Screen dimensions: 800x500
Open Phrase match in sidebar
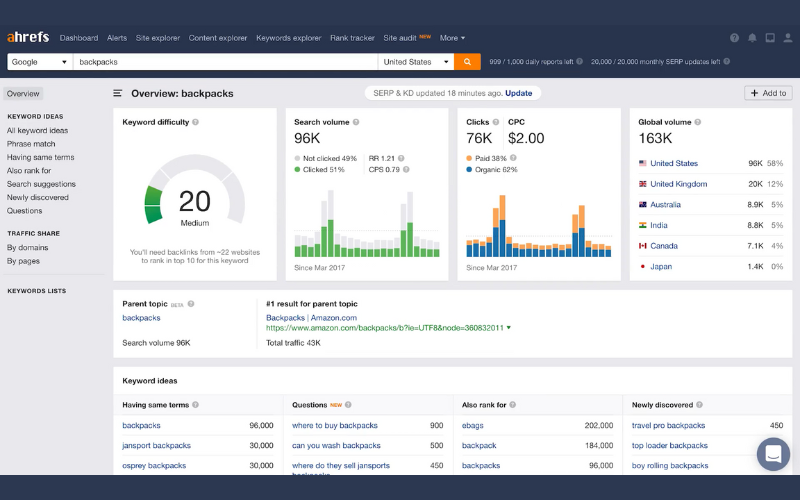(31, 144)
